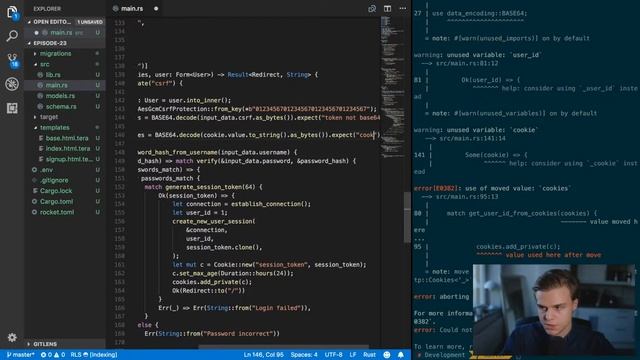The width and height of the screenshot is (640, 360).
Task: Open index.html.tera template
Action: point(68,149)
